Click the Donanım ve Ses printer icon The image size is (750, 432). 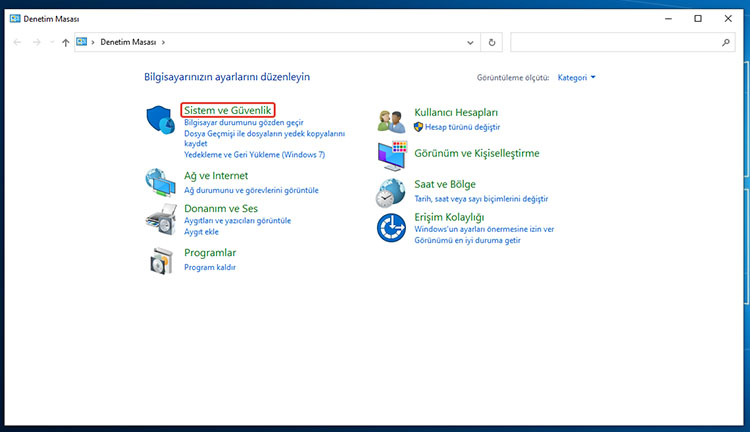point(160,216)
